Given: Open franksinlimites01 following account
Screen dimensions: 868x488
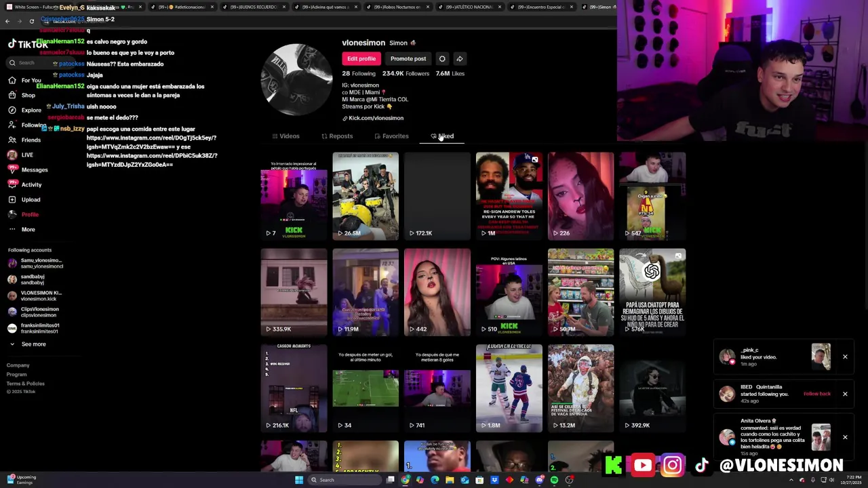Looking at the screenshot, I should [x=34, y=328].
